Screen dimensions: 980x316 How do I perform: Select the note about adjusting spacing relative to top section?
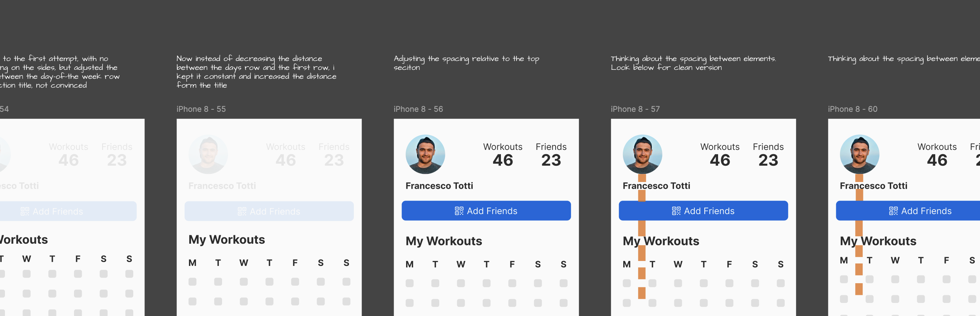[466, 63]
